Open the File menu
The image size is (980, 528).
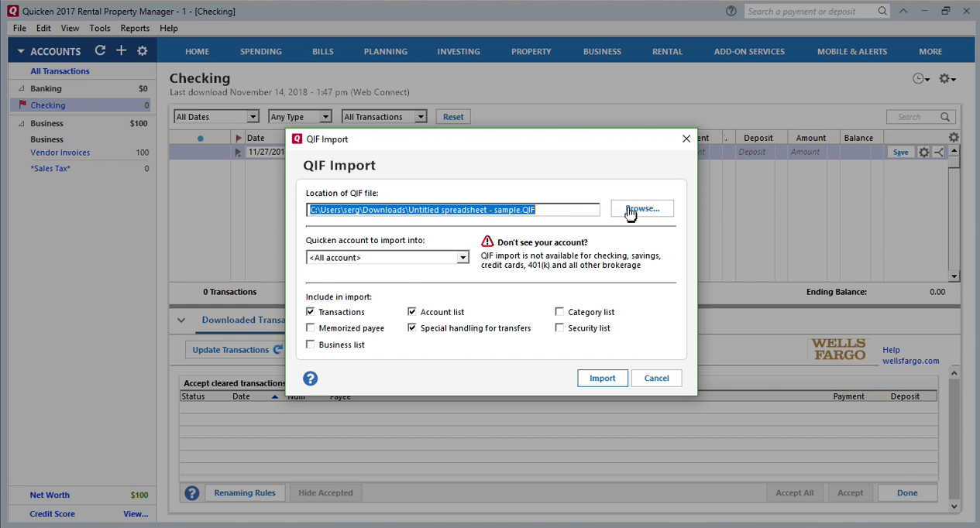click(19, 28)
